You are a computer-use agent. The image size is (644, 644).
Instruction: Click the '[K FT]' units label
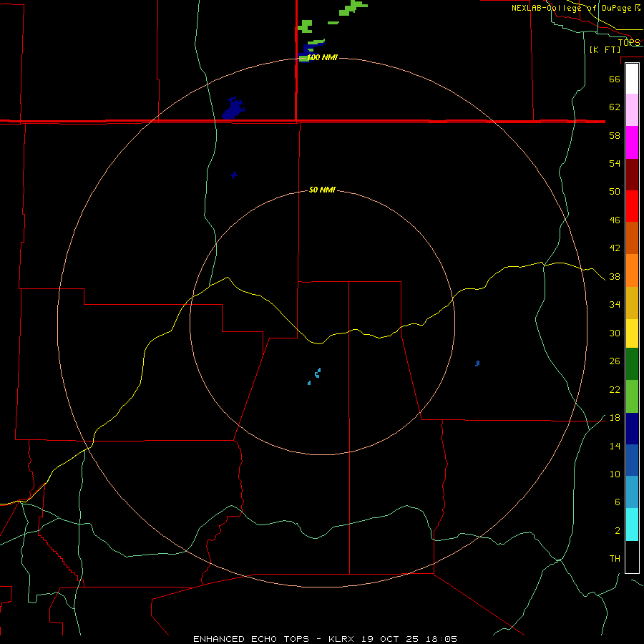click(x=605, y=49)
